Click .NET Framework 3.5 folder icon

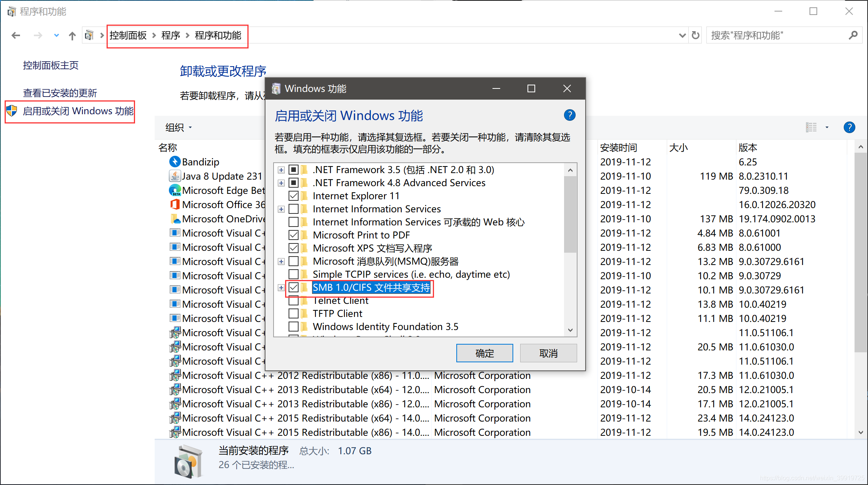[x=305, y=170]
